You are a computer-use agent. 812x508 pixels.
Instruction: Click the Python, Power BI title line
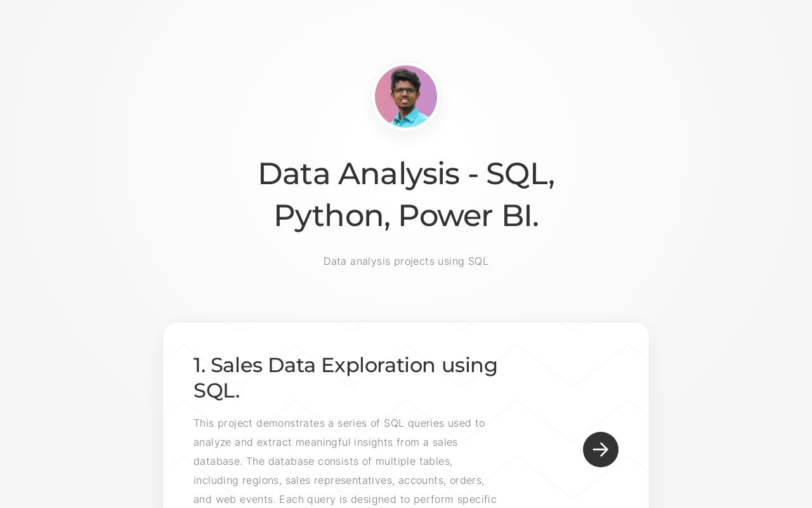(406, 215)
